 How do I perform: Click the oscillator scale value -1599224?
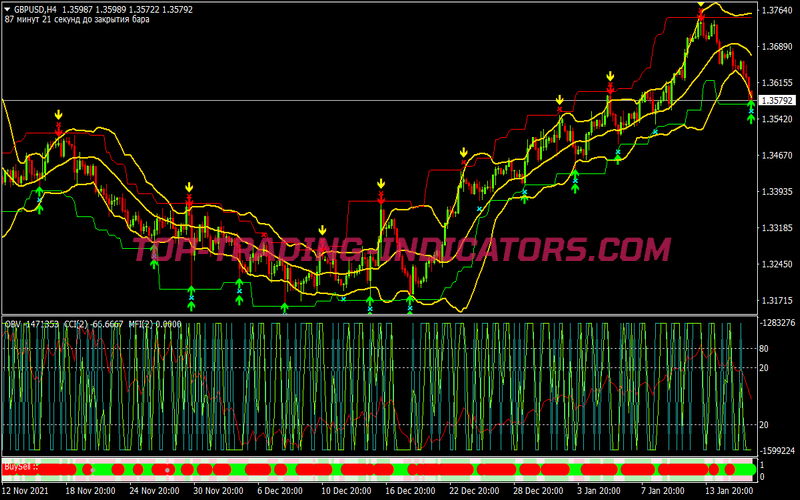coord(777,451)
